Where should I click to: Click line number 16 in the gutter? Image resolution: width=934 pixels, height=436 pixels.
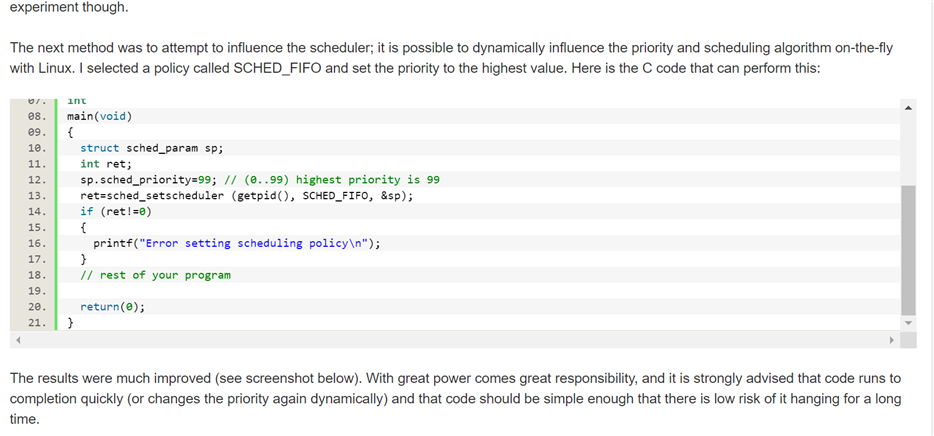(x=36, y=244)
